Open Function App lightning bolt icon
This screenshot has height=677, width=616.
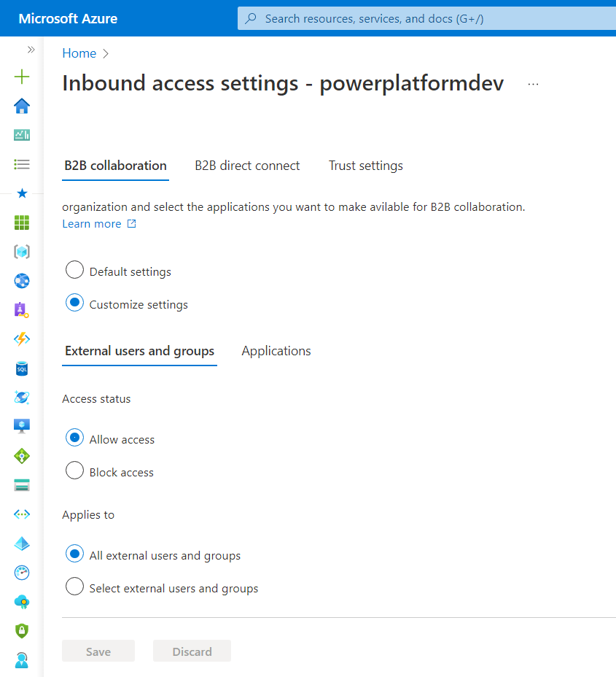22,339
